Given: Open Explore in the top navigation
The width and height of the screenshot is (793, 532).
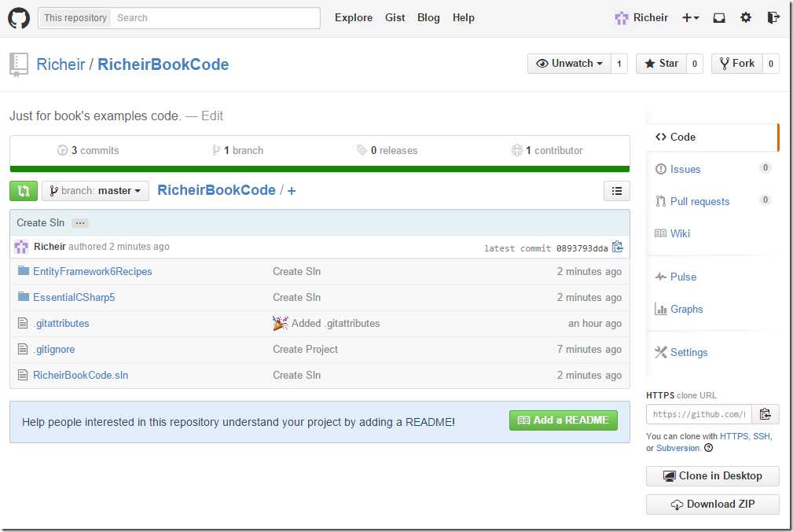Looking at the screenshot, I should (x=354, y=18).
